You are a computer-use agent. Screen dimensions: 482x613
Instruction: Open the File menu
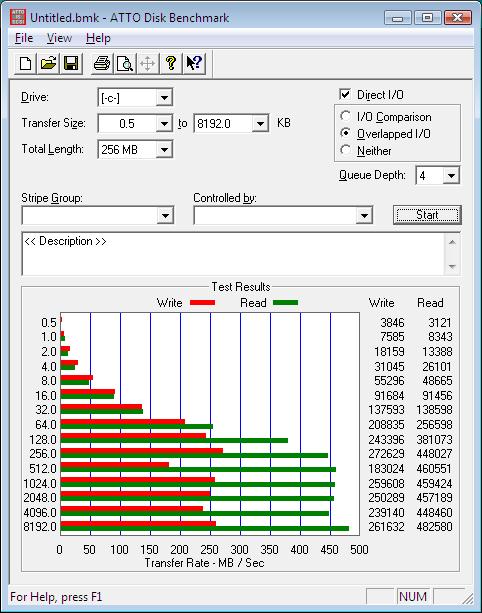point(24,38)
